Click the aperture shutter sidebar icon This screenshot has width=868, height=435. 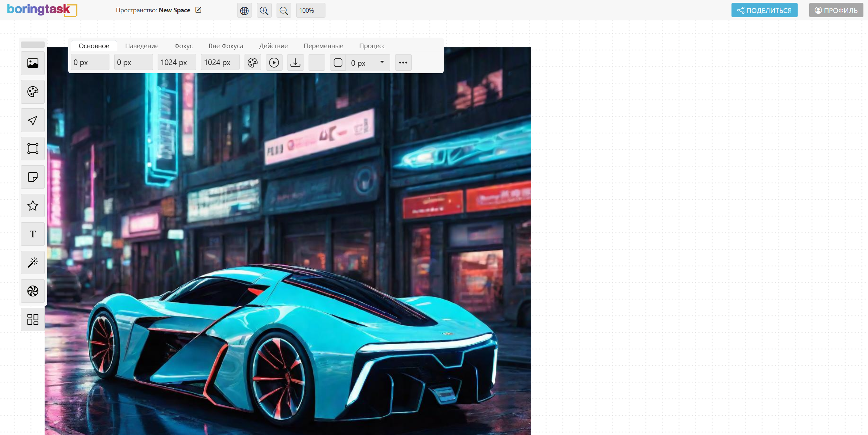point(33,291)
